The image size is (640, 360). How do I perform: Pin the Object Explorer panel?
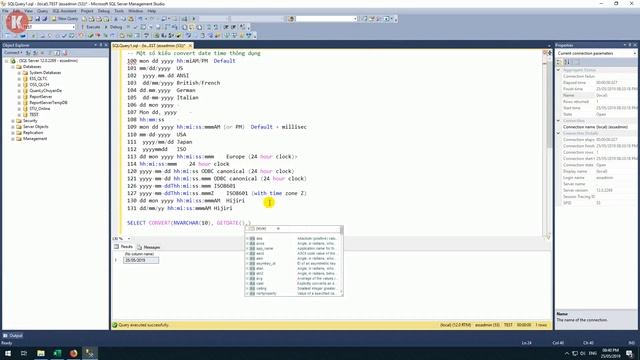101,45
